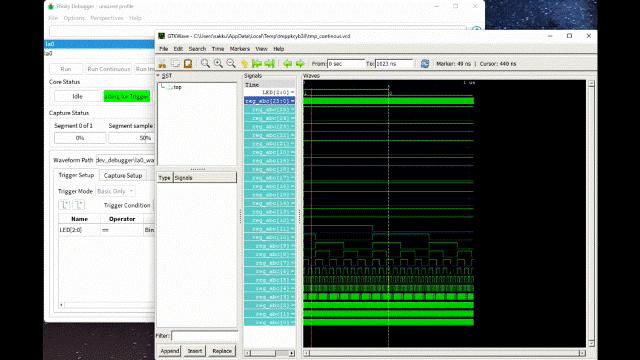Screen dimensions: 640x360
Task: Select the reg_abc[25:0] signal row
Action: tap(269, 101)
